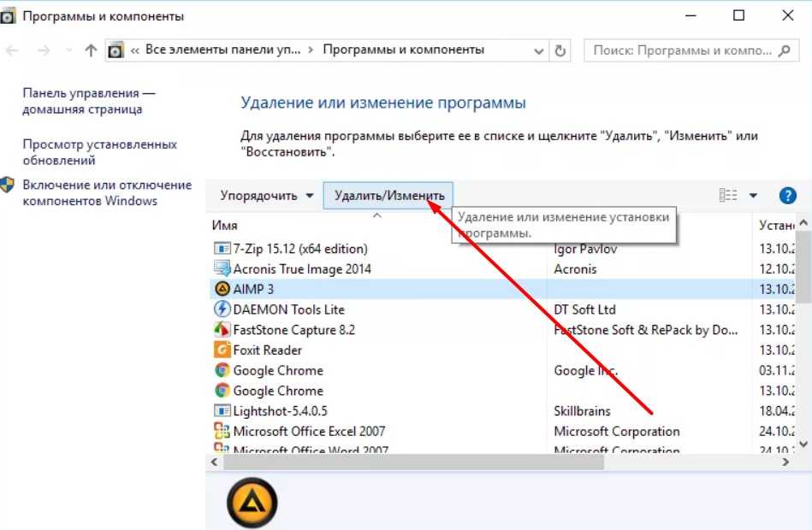Select the AIMP 3 entry
The height and width of the screenshot is (530, 812).
click(503, 289)
